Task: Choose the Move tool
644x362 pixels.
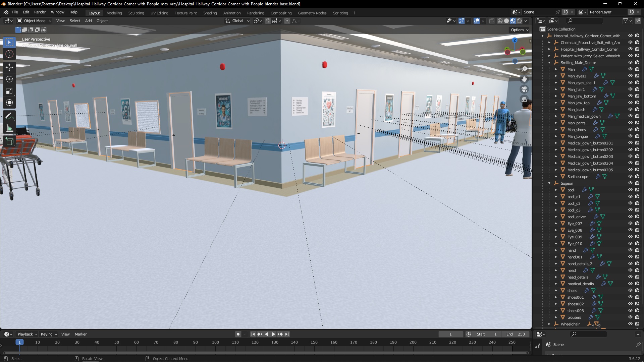Action: 9,67
